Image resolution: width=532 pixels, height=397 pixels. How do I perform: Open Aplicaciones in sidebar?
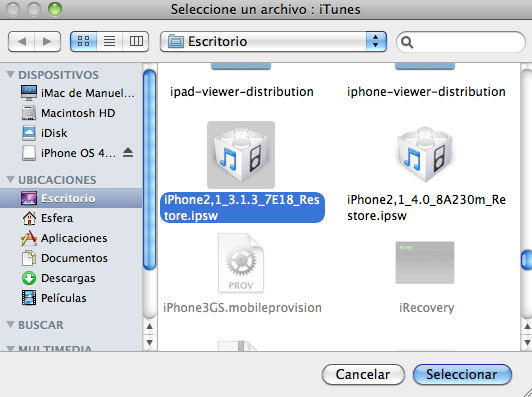tap(71, 238)
